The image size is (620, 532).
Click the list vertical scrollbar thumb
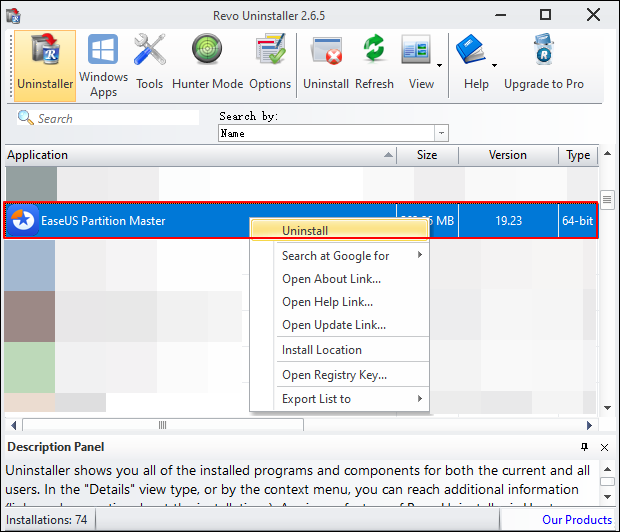tap(607, 200)
